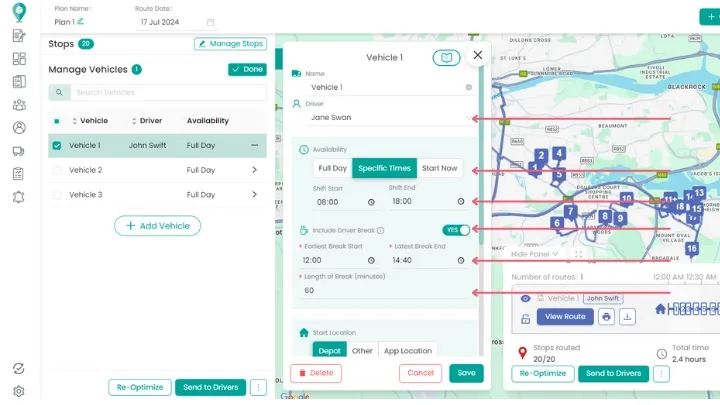The height and width of the screenshot is (405, 720).
Task: Open the Driver dropdown showing Jane Swan
Action: [385, 117]
